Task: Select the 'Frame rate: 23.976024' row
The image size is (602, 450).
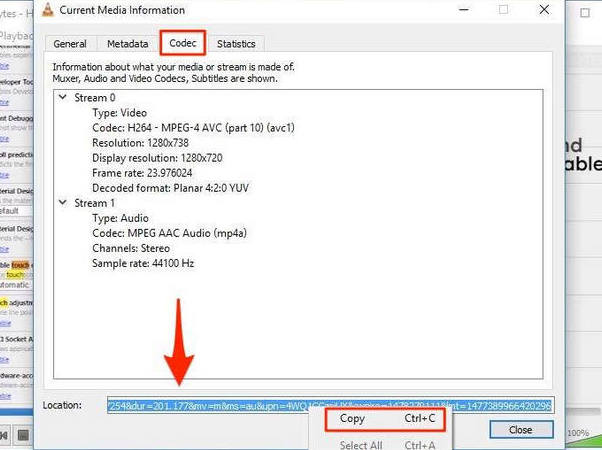Action: click(142, 173)
